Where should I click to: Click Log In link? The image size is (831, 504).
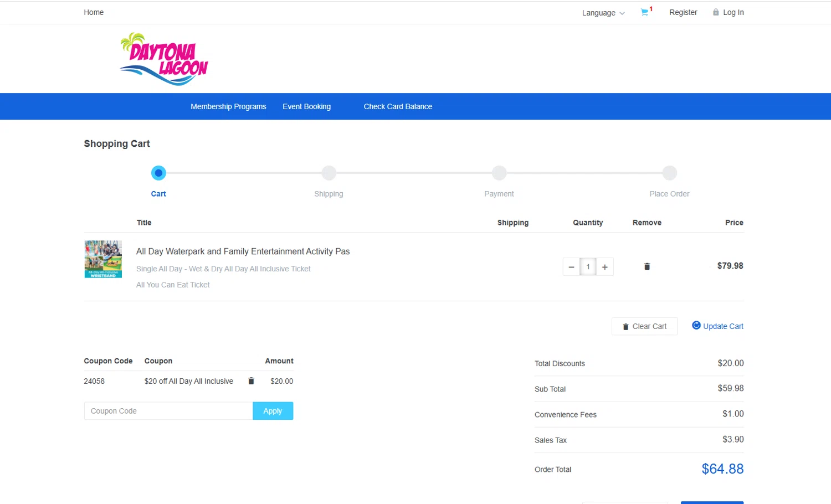coord(728,12)
